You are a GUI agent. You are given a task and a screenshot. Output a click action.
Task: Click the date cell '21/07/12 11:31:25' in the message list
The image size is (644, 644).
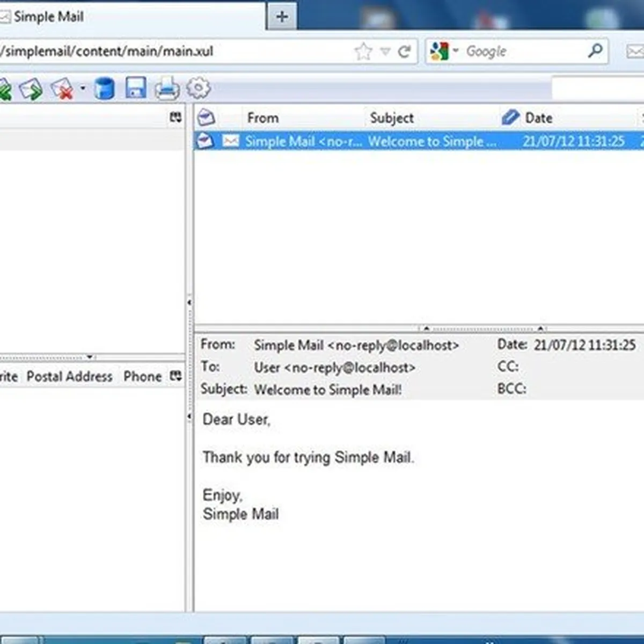pyautogui.click(x=574, y=141)
